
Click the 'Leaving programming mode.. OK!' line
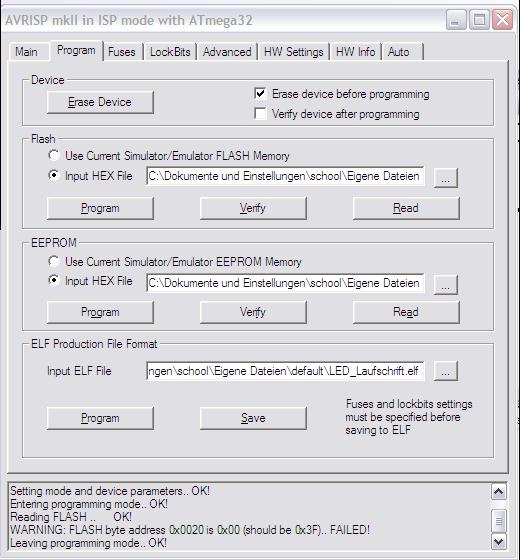[89, 543]
